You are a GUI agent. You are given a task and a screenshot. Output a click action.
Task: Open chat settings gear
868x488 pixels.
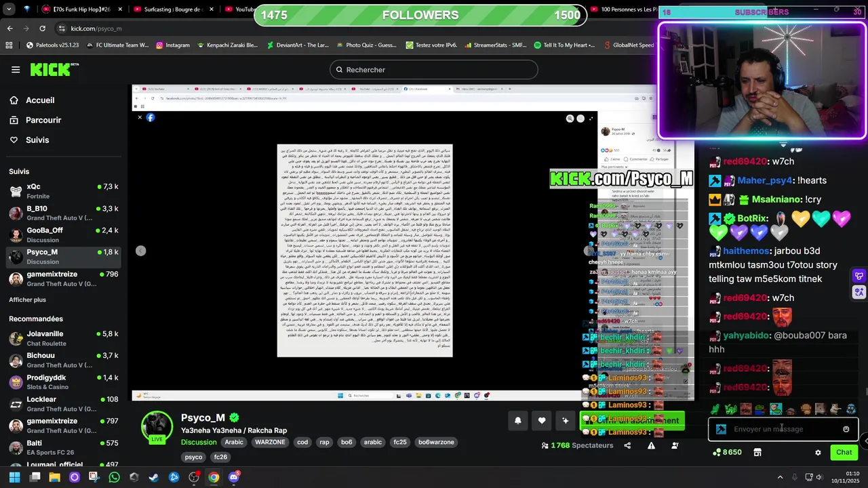[818, 452]
